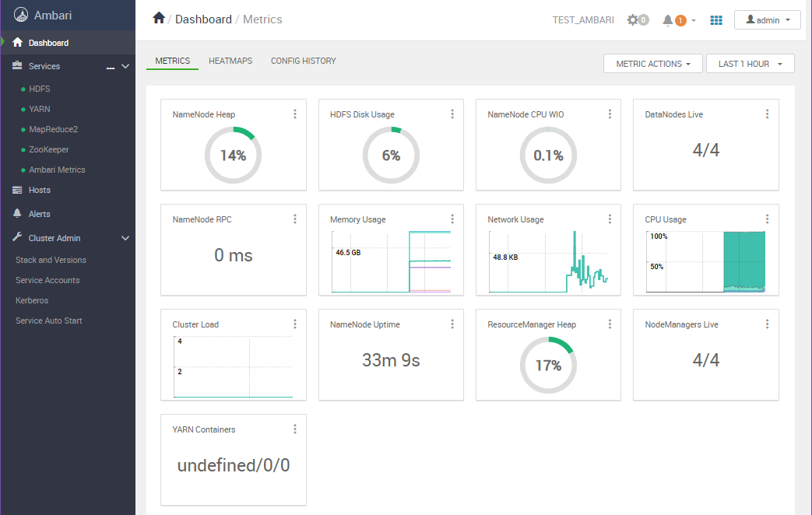Image resolution: width=812 pixels, height=515 pixels.
Task: Open YARN Containers widget kebab menu
Action: [295, 429]
